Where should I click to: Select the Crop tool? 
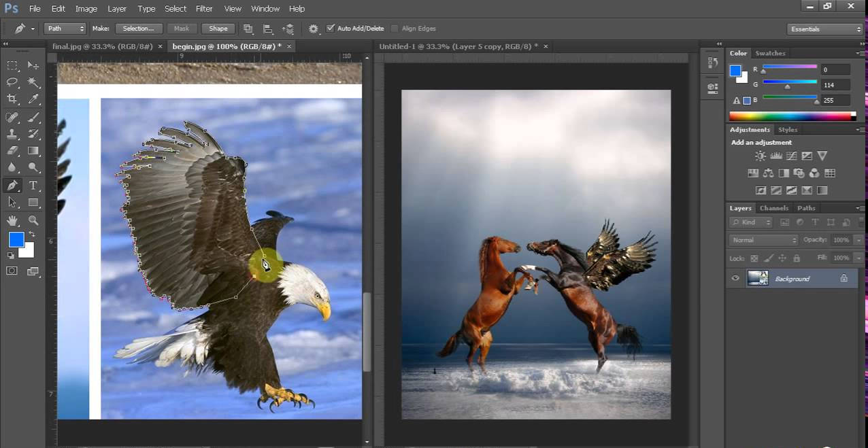click(11, 99)
